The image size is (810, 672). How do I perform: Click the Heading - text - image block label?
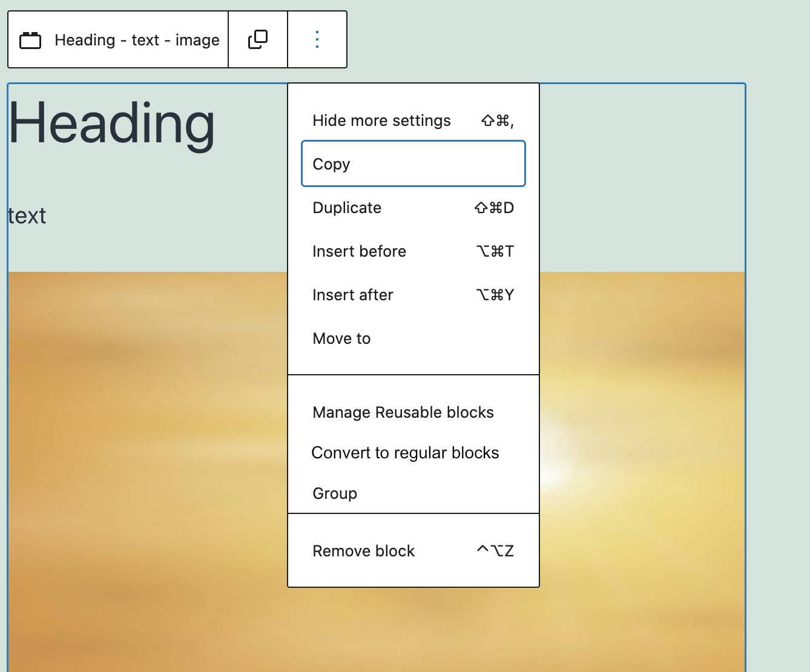click(137, 40)
